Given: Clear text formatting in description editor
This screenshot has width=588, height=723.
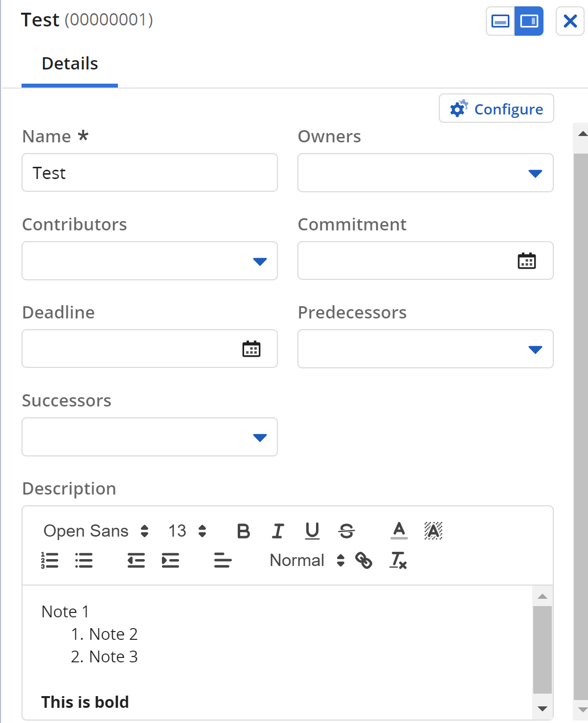Looking at the screenshot, I should coord(398,561).
